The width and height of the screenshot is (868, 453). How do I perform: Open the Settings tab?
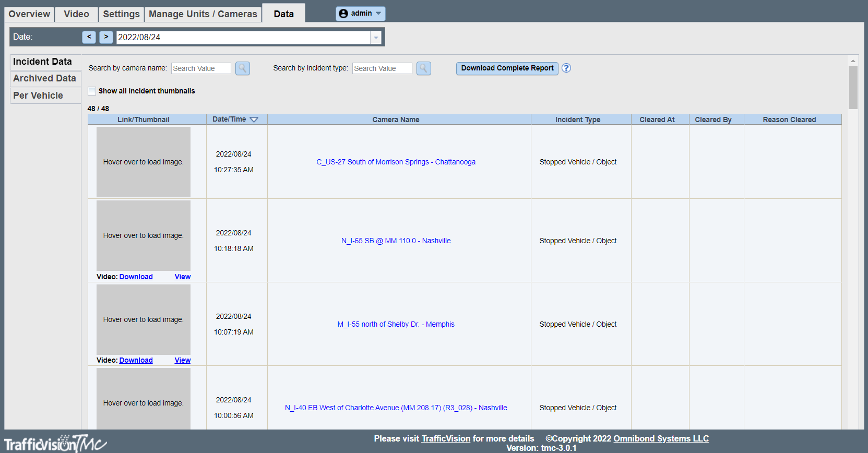(121, 14)
